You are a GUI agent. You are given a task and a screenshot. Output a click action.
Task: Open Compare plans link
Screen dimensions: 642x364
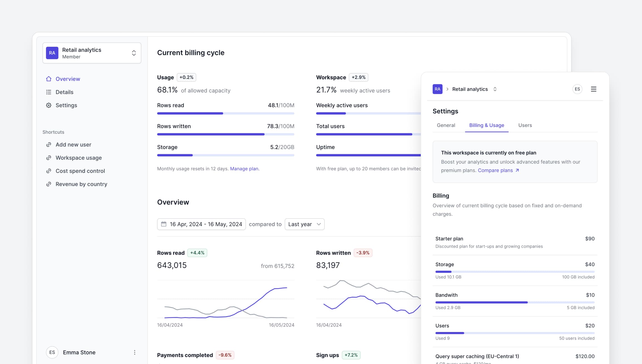(495, 170)
